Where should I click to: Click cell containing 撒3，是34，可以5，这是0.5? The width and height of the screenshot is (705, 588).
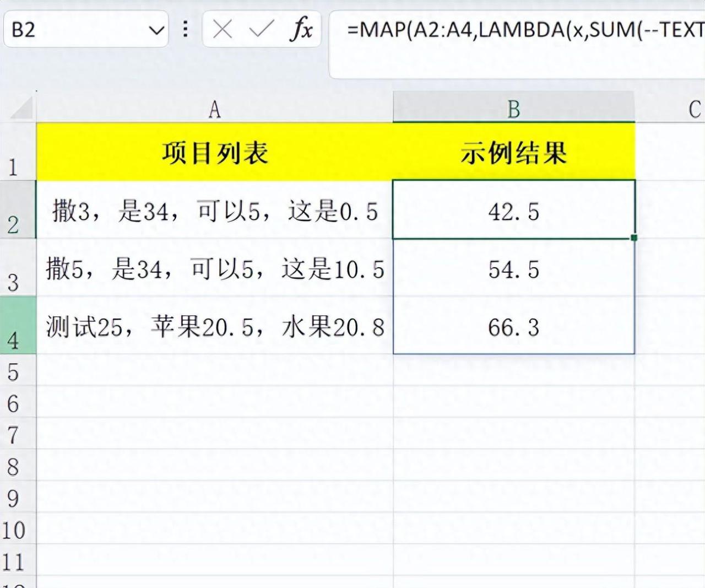(x=214, y=209)
